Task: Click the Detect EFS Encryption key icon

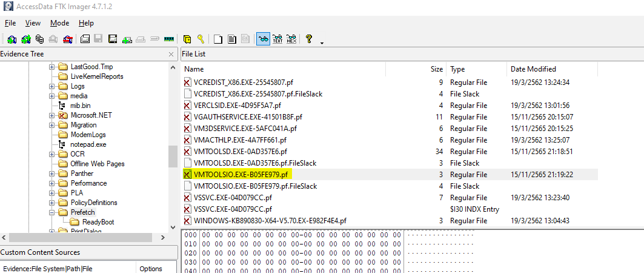Action: coord(201,39)
